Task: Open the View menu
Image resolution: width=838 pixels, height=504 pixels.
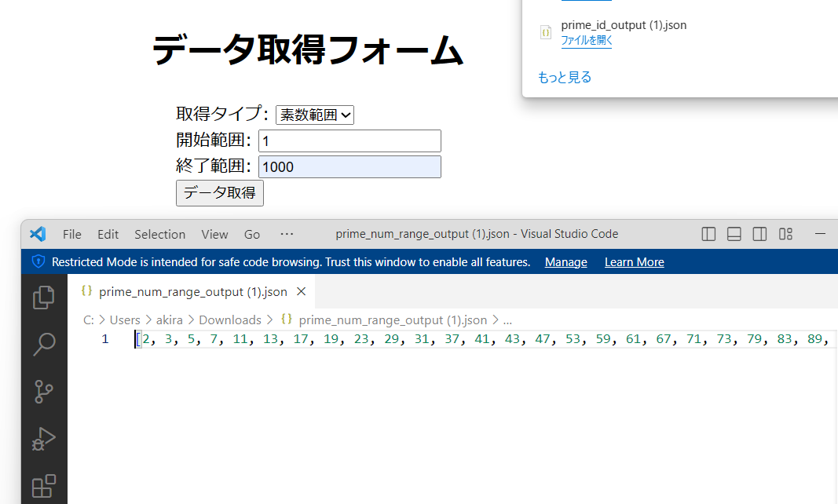Action: (215, 234)
